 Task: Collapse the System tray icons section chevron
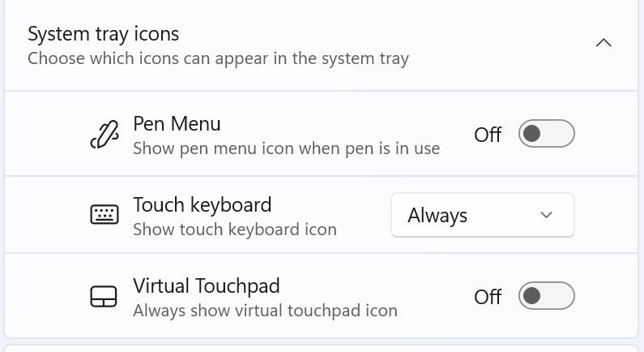click(603, 43)
